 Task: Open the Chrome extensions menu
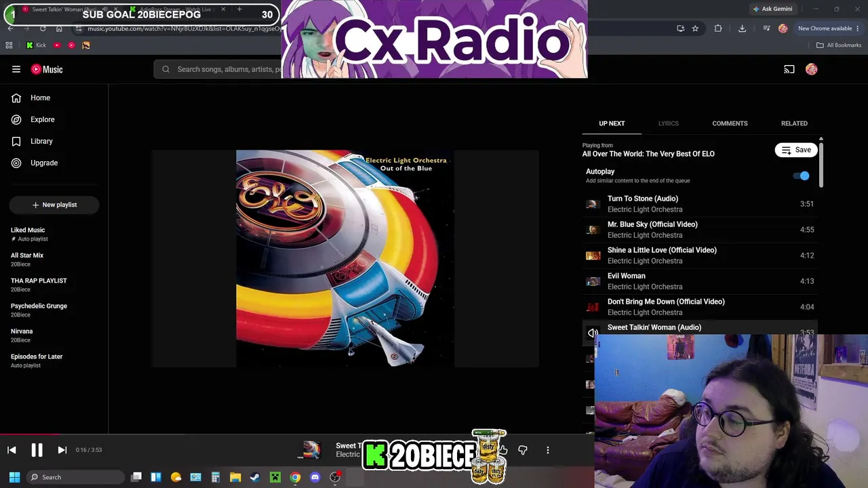718,28
